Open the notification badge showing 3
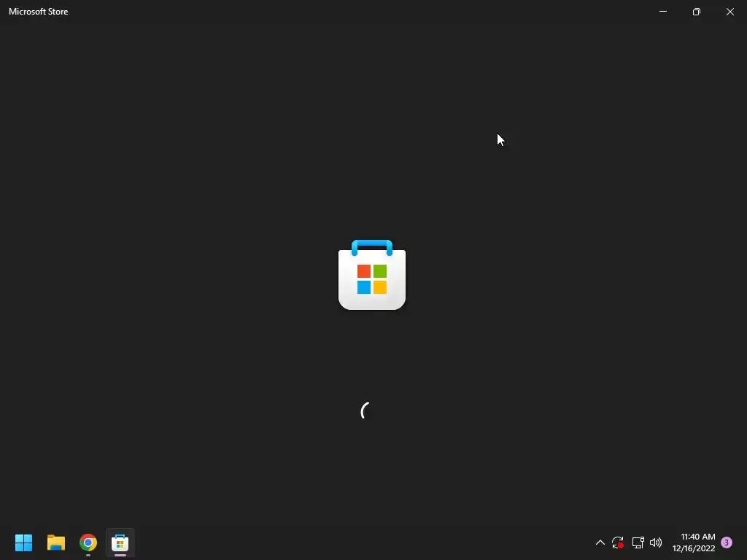The height and width of the screenshot is (560, 747). [x=727, y=542]
